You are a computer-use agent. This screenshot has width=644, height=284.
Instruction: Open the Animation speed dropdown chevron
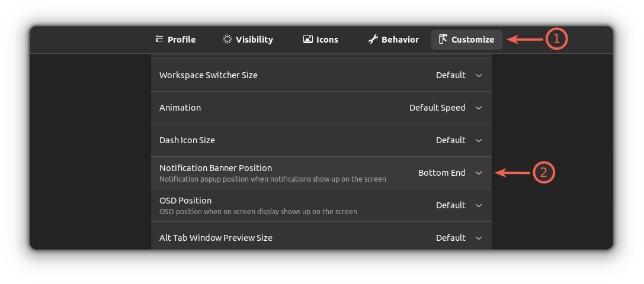click(x=479, y=108)
